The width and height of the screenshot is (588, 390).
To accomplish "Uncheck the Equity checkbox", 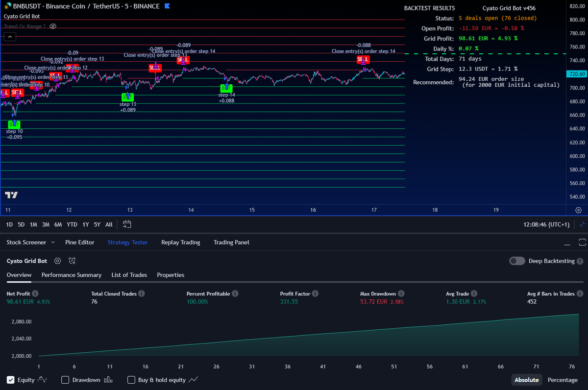I will click(10, 380).
